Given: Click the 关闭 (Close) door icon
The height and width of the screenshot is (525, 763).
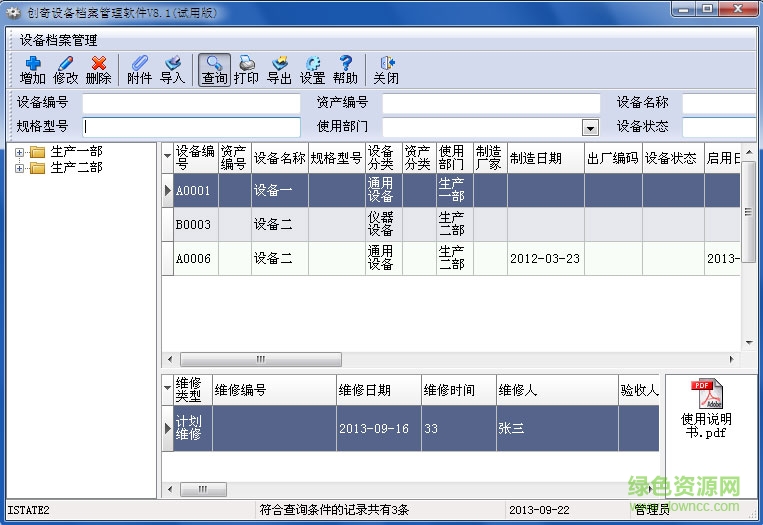Looking at the screenshot, I should [386, 69].
